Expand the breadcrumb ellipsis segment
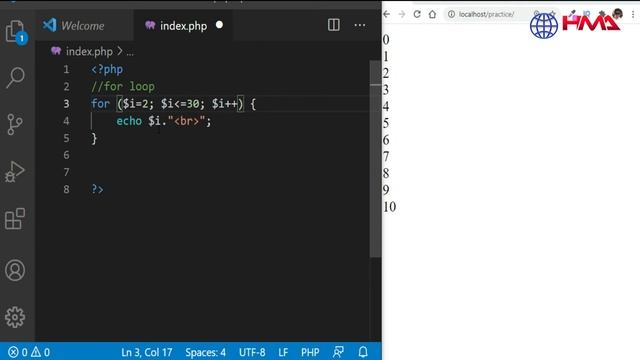Screen dimensions: 640x360 (130, 52)
